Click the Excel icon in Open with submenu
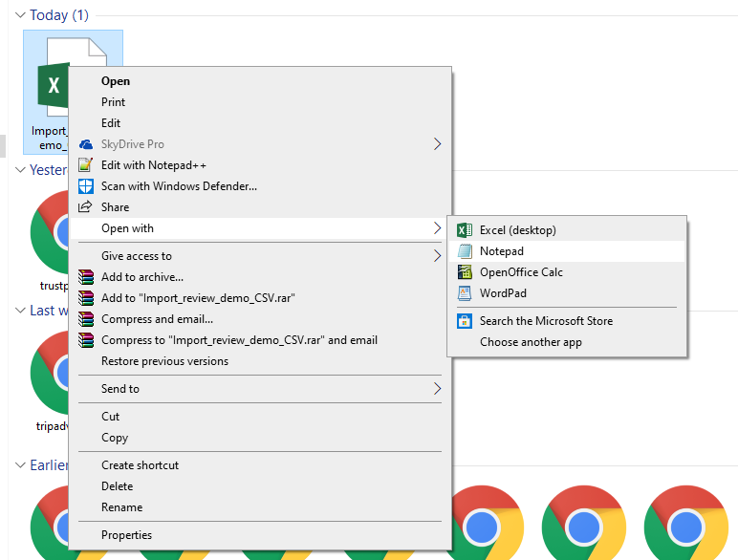Viewport: 738px width, 560px height. (465, 230)
